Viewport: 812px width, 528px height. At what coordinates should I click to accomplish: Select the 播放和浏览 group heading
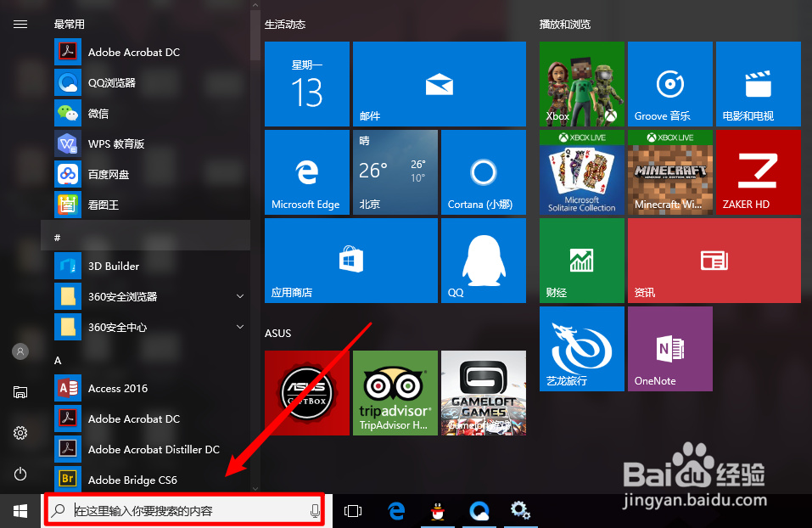tap(565, 25)
